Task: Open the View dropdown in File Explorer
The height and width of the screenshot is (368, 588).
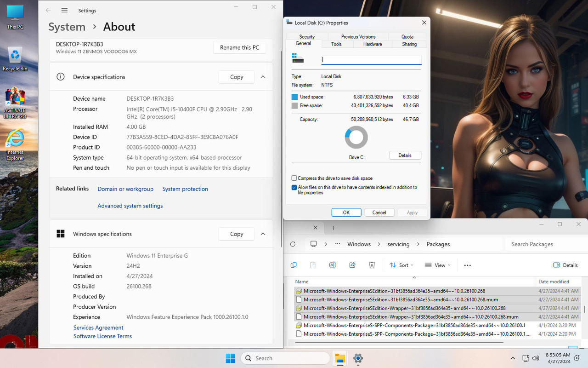Action: coord(437,265)
